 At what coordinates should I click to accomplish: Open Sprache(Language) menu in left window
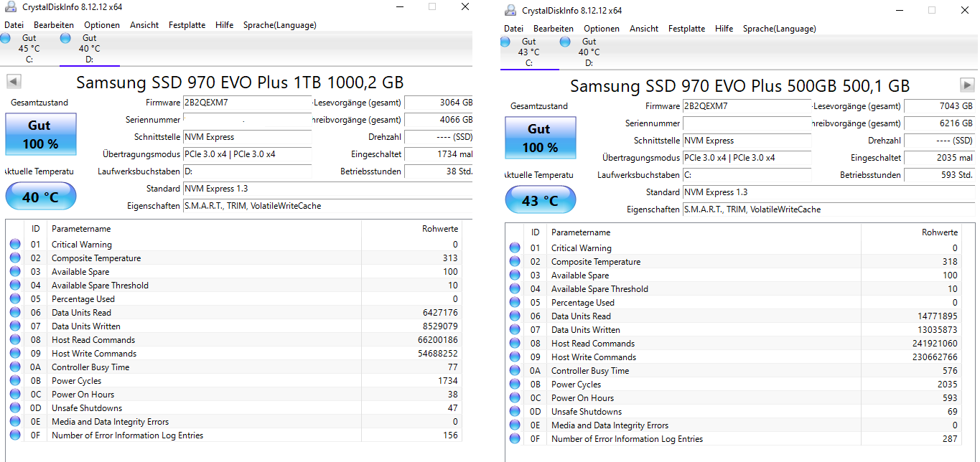click(280, 25)
